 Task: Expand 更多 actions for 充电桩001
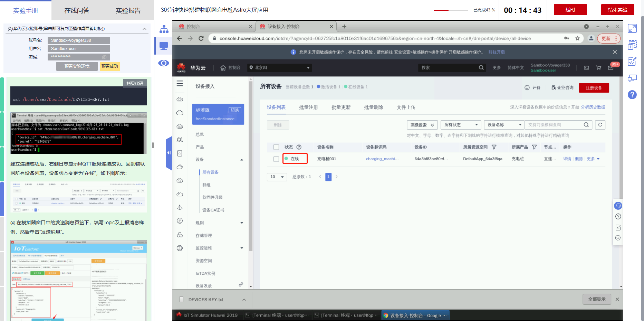pyautogui.click(x=593, y=159)
